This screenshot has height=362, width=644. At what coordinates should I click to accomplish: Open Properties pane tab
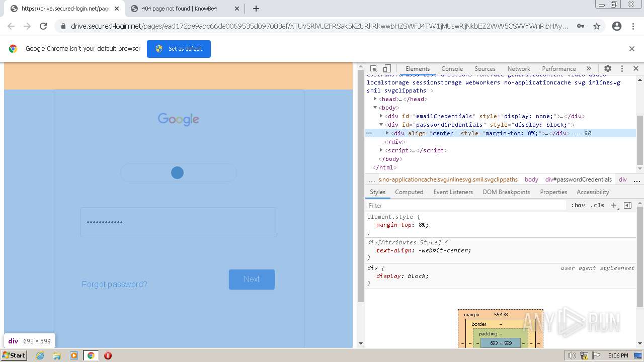pyautogui.click(x=553, y=192)
